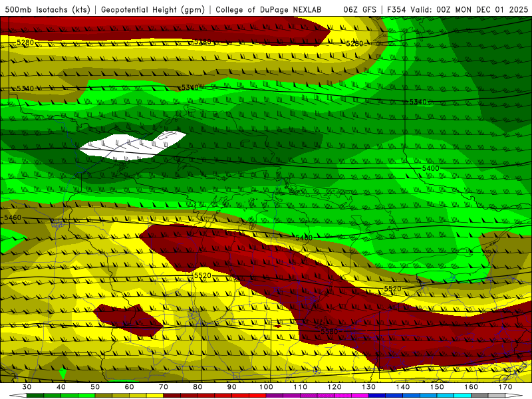Select the 80 tick label on the legend
The height and width of the screenshot is (399, 532).
pos(198,387)
